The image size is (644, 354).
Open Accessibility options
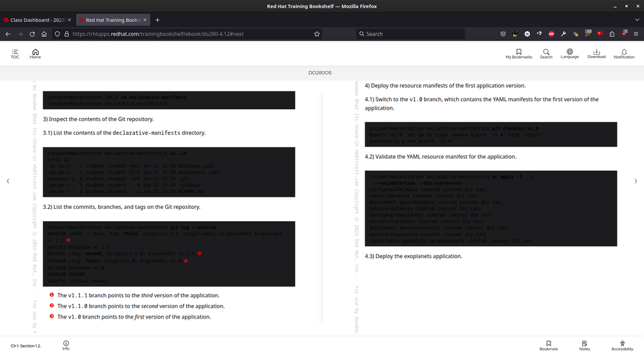(622, 346)
